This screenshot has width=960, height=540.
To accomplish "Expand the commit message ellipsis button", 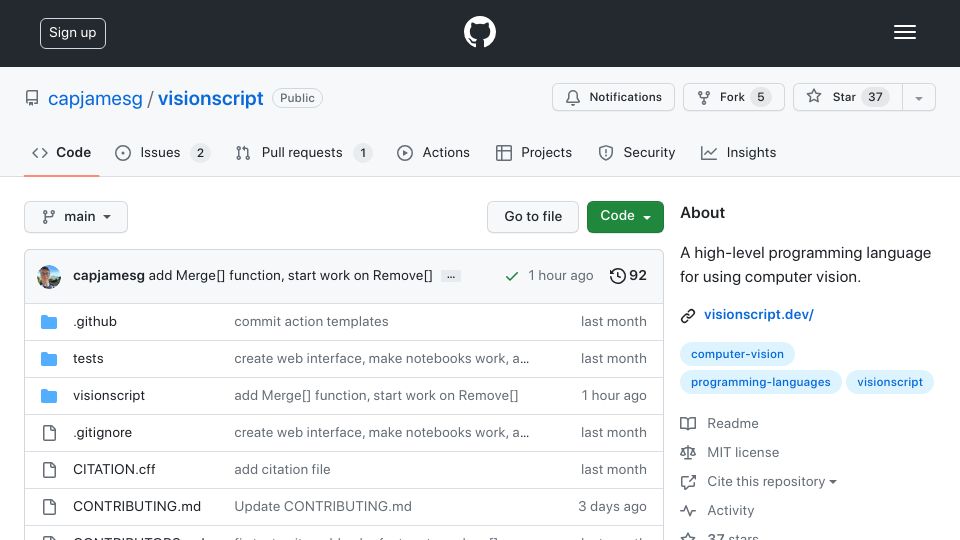I will click(451, 276).
